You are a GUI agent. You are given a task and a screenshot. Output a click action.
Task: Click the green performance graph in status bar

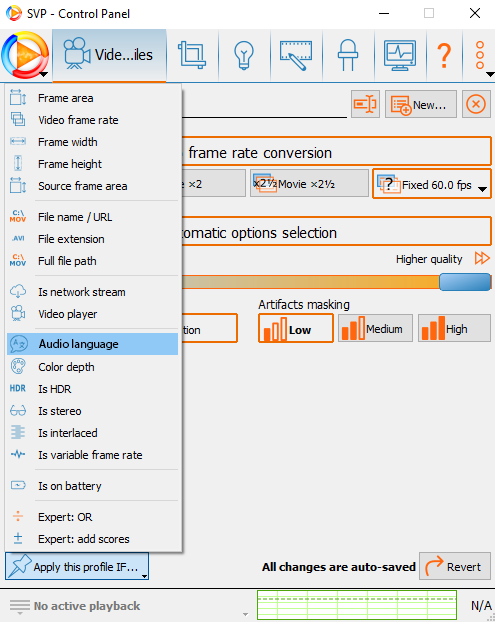click(357, 605)
